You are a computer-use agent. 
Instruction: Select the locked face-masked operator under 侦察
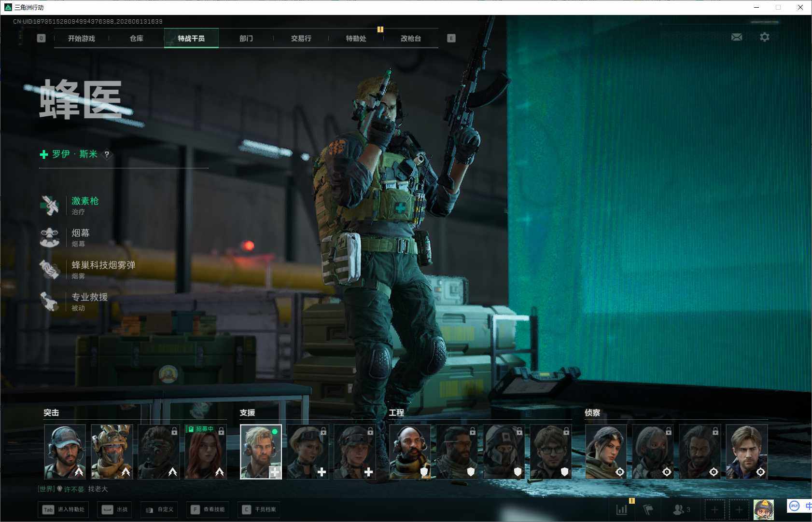[653, 452]
